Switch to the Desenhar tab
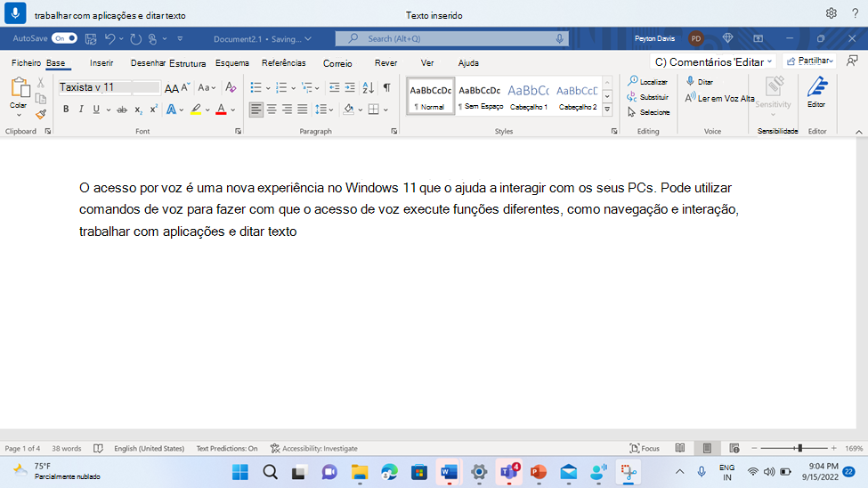Viewport: 868px width, 488px height. tap(148, 63)
